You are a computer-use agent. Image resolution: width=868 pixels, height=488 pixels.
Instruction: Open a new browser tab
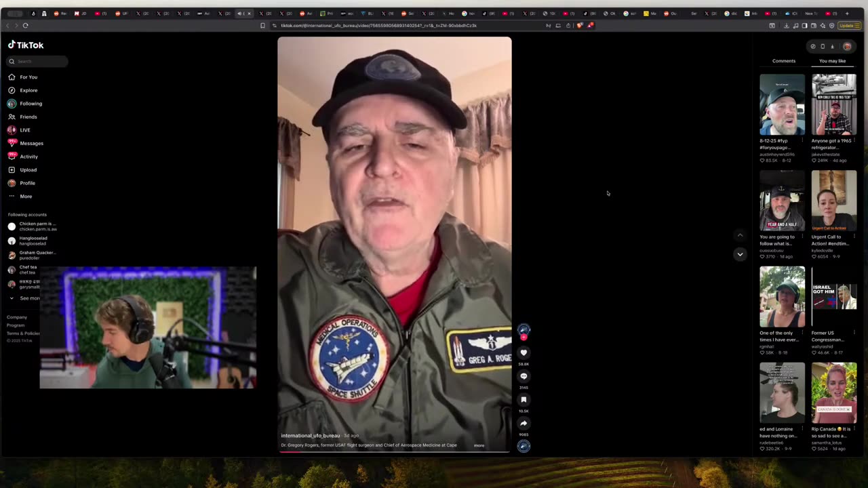847,14
